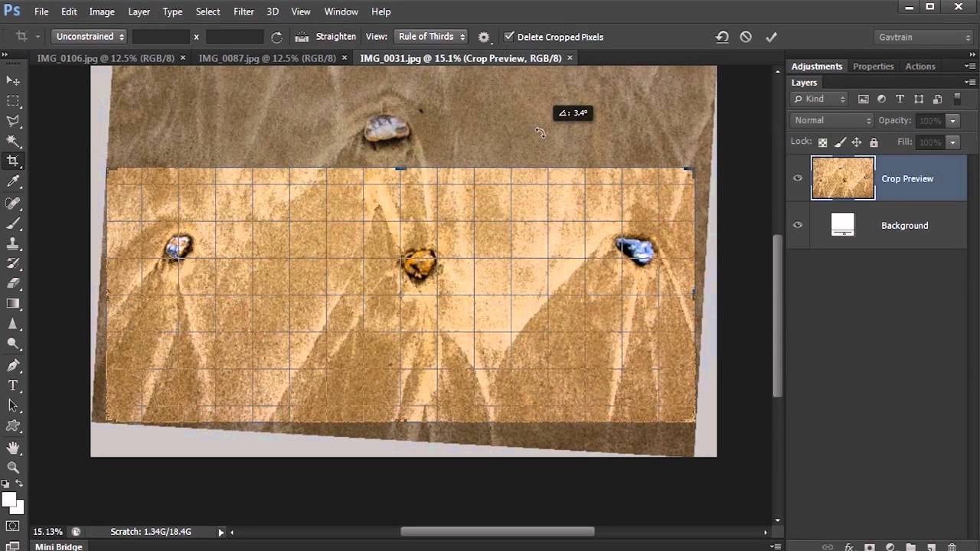Open the Filter menu
Viewport: 980px width, 551px height.
click(x=243, y=11)
